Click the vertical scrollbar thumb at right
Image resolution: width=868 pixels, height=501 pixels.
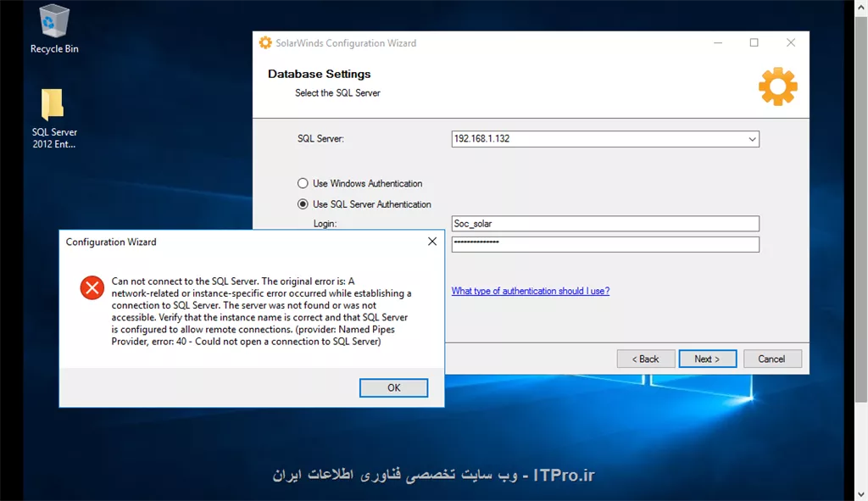pos(861,209)
